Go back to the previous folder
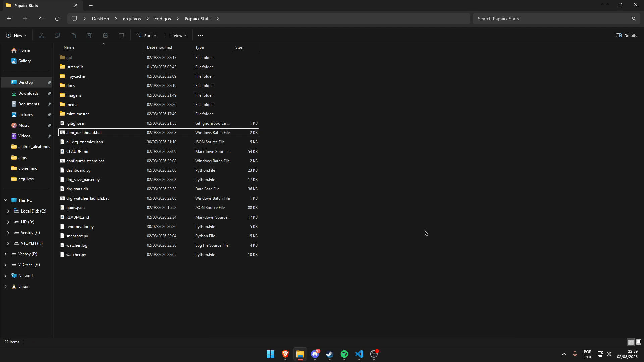644x362 pixels. click(x=9, y=19)
